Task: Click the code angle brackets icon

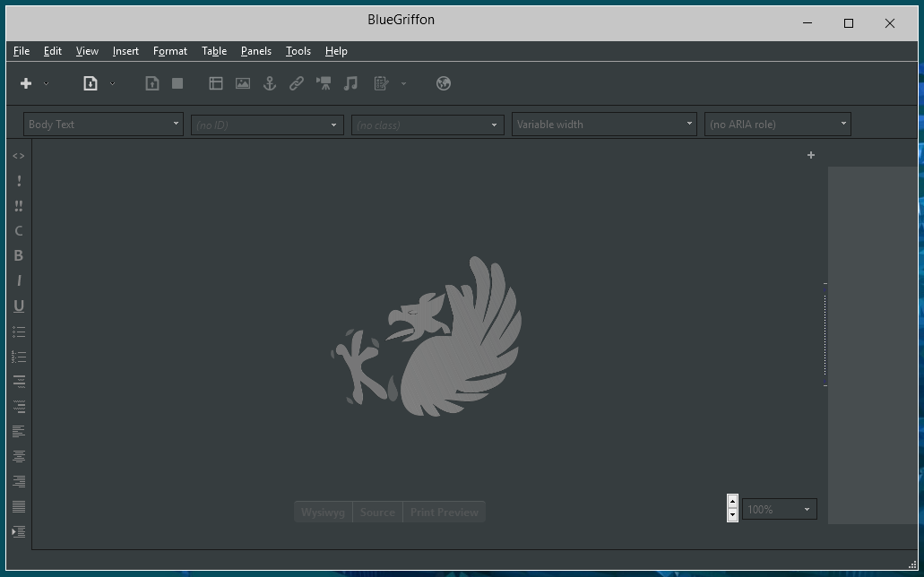Action: tap(19, 156)
